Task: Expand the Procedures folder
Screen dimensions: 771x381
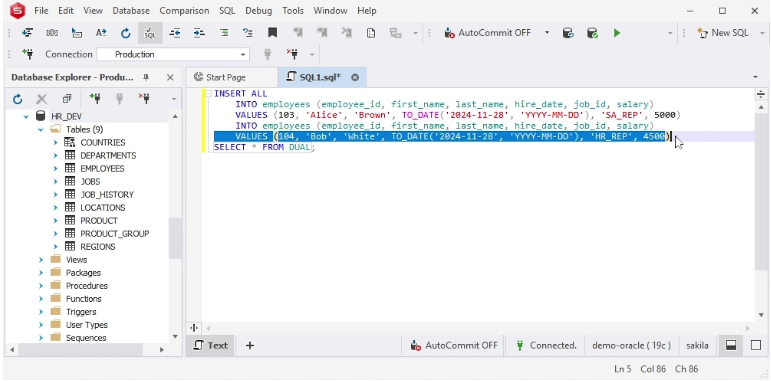Action: 41,286
